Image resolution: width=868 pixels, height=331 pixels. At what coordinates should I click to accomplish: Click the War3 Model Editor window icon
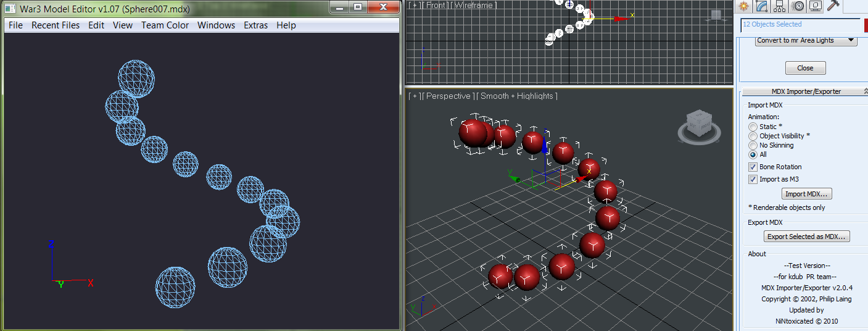[x=10, y=8]
